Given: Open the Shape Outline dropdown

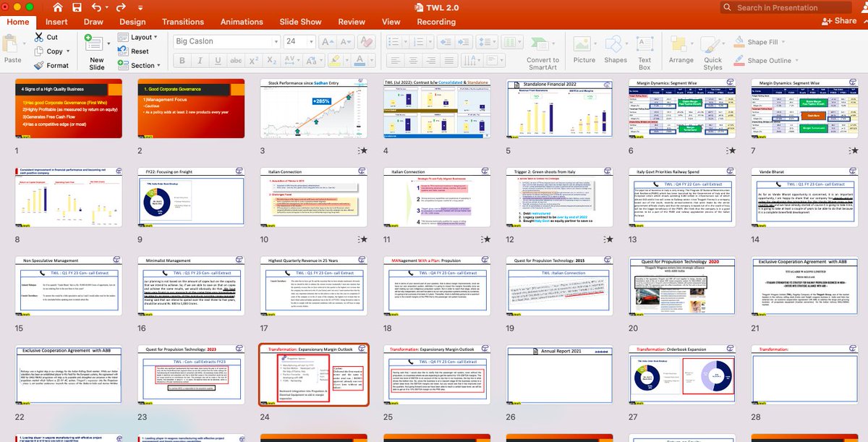Looking at the screenshot, I should point(799,61).
